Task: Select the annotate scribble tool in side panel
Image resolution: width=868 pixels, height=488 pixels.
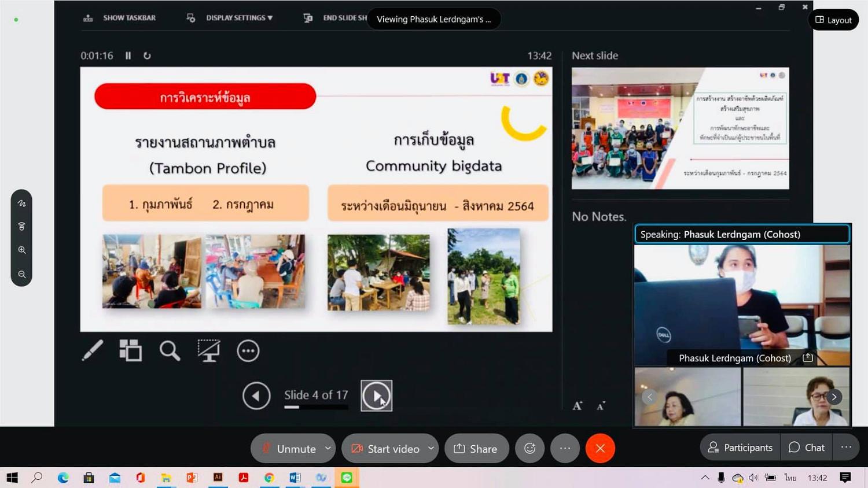Action: tap(21, 203)
